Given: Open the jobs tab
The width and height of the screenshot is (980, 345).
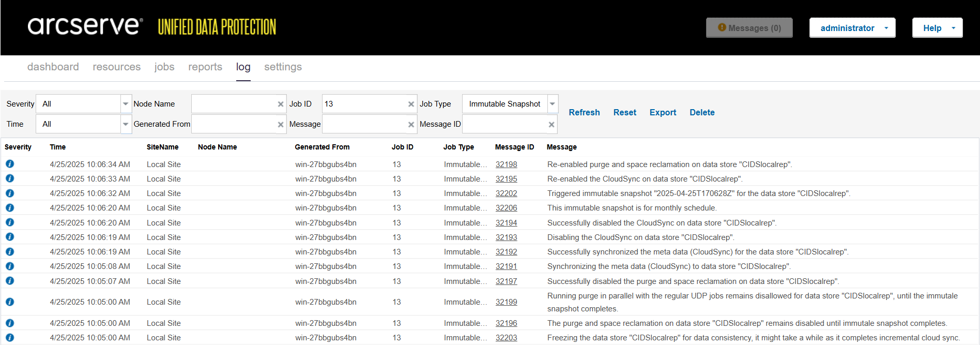Looking at the screenshot, I should point(164,67).
